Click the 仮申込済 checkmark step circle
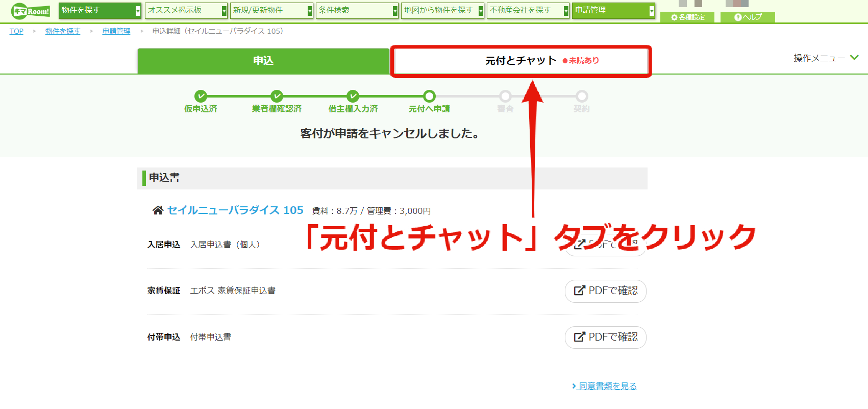Screen dimensions: 868x409 (x=201, y=96)
